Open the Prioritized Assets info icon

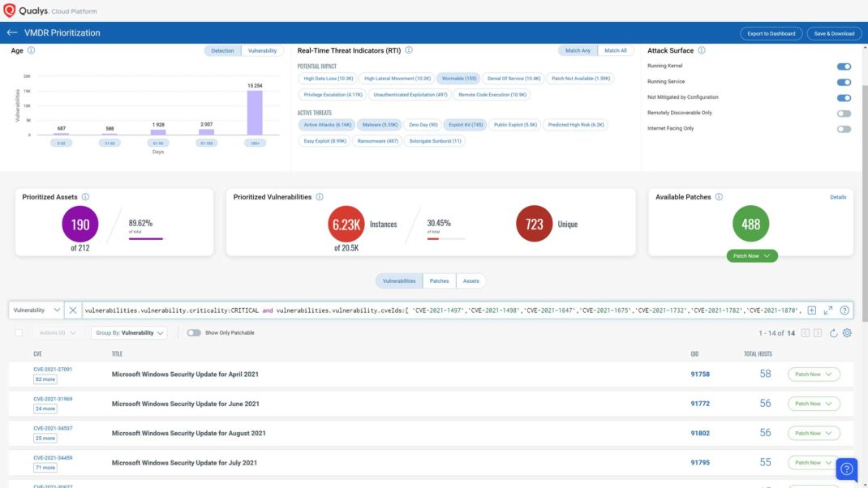click(85, 197)
